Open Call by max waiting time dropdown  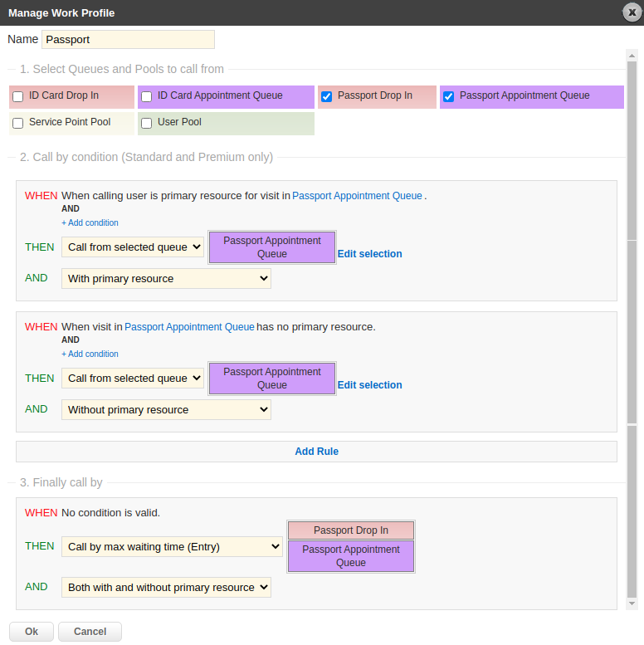tap(172, 546)
